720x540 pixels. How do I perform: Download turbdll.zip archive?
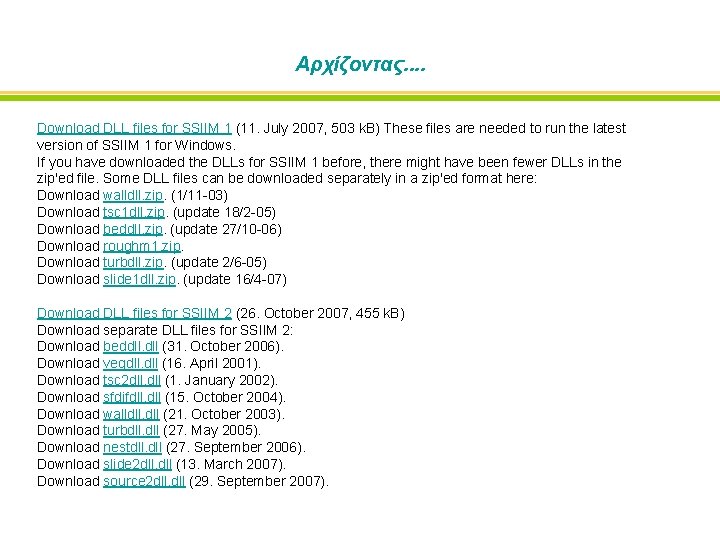click(x=133, y=263)
